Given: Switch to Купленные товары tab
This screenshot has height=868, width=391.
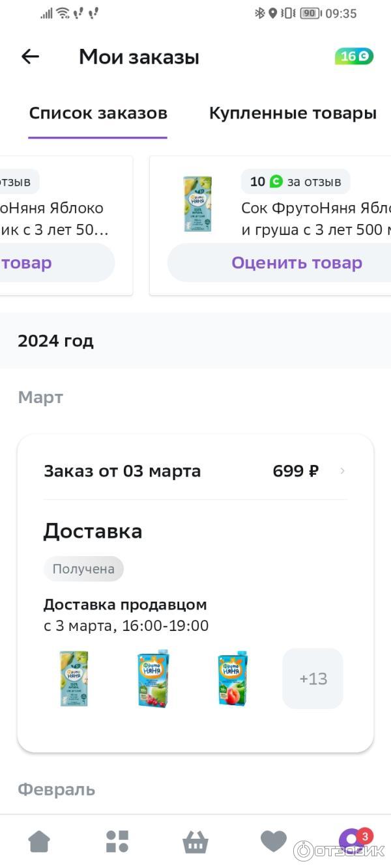Looking at the screenshot, I should [x=293, y=113].
